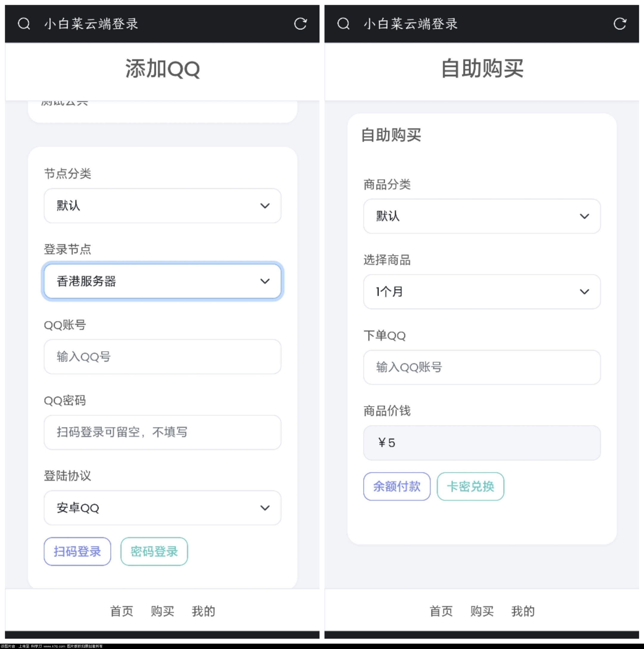Click the QQ密码 password field
The image size is (644, 649).
[x=162, y=432]
